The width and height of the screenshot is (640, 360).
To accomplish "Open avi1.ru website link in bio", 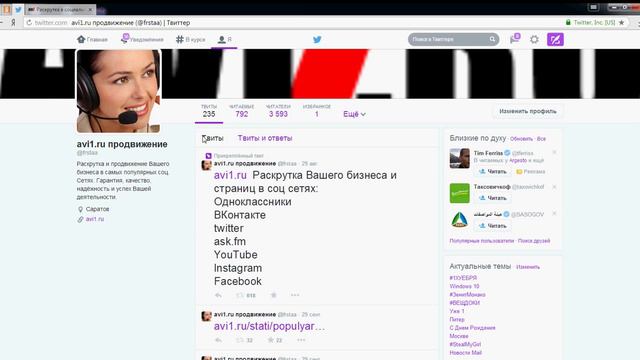I will pyautogui.click(x=95, y=219).
